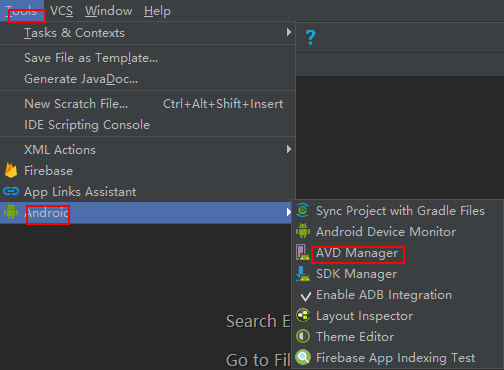Choose Generate JavaDoc... entry

(147, 79)
